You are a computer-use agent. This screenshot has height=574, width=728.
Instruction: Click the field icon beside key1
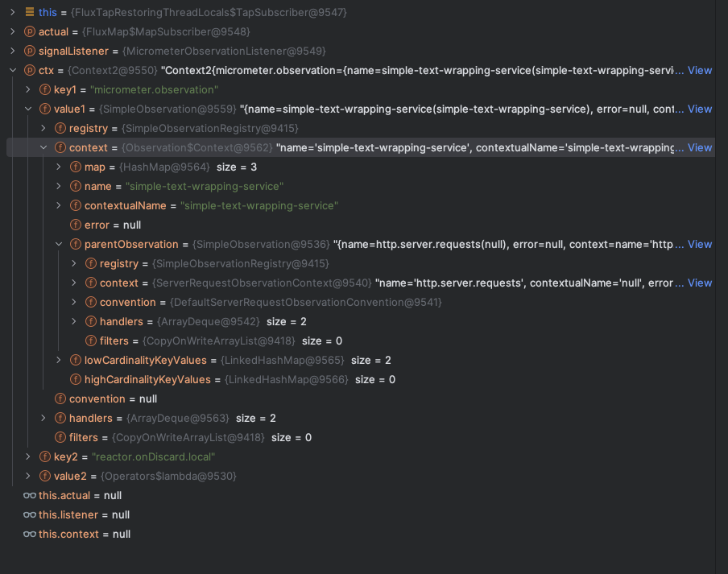(45, 89)
